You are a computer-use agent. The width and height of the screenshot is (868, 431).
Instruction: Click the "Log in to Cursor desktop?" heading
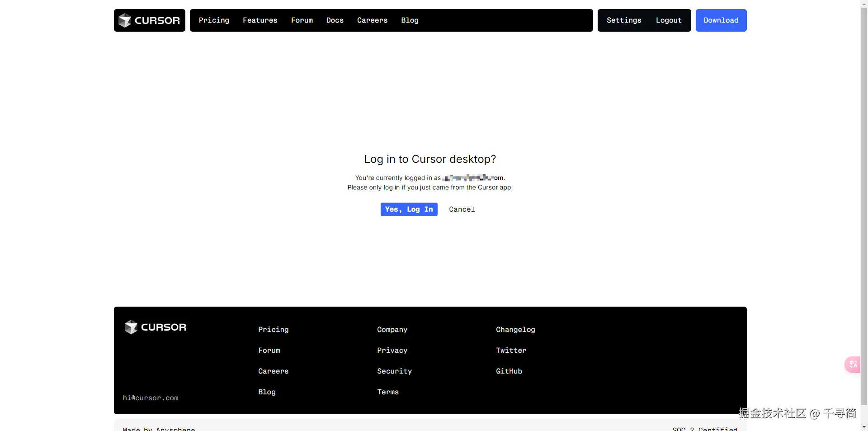pos(430,159)
